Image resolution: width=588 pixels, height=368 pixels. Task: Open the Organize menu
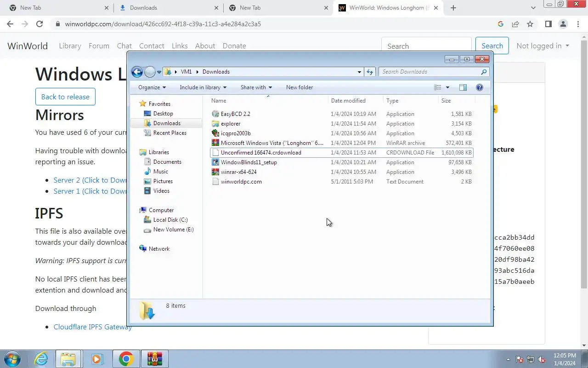point(152,87)
